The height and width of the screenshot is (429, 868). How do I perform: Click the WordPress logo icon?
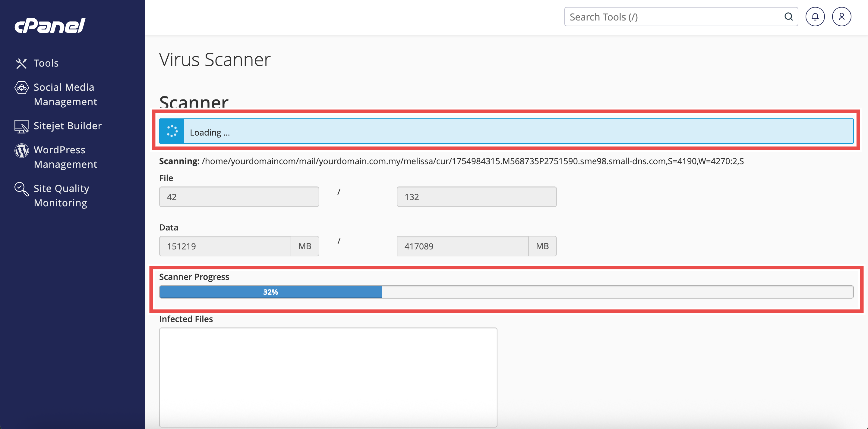tap(22, 151)
